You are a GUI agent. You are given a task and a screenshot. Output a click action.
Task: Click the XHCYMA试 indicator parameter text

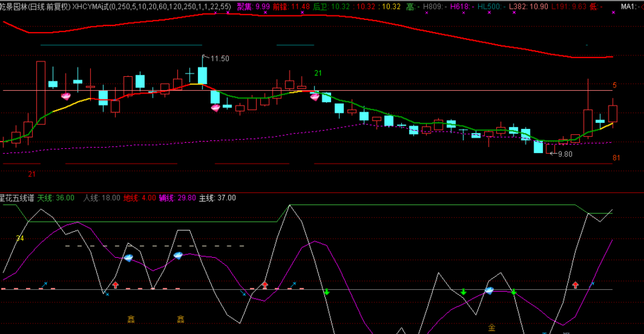pyautogui.click(x=152, y=7)
